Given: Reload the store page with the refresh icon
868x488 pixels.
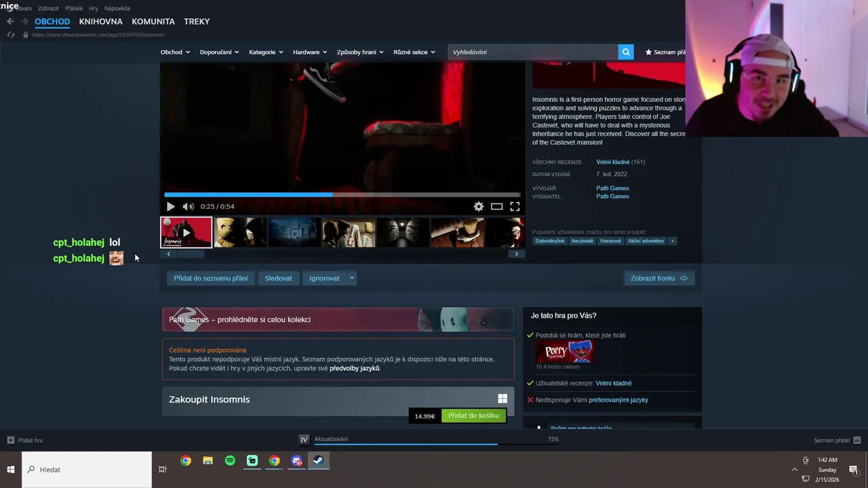Looking at the screenshot, I should [x=10, y=35].
